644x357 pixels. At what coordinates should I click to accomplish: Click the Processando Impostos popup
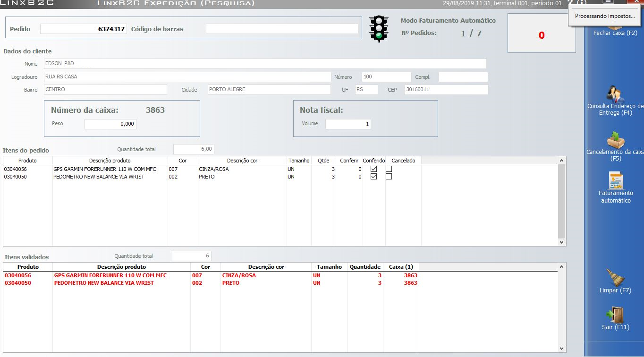point(605,16)
